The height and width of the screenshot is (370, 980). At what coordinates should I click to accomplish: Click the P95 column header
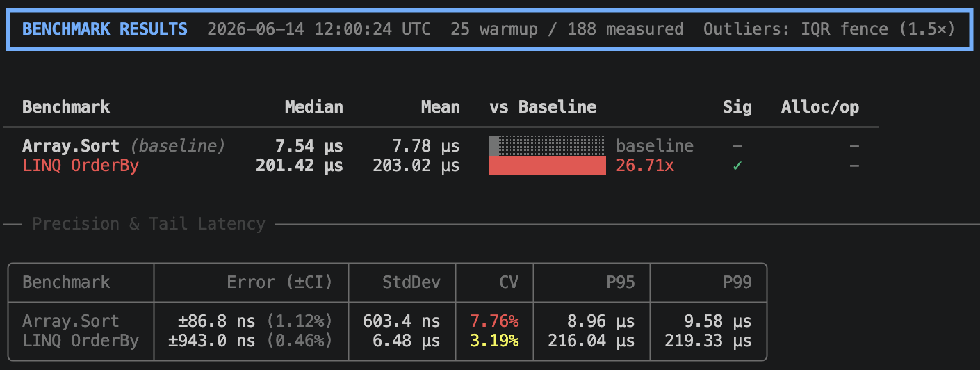621,282
